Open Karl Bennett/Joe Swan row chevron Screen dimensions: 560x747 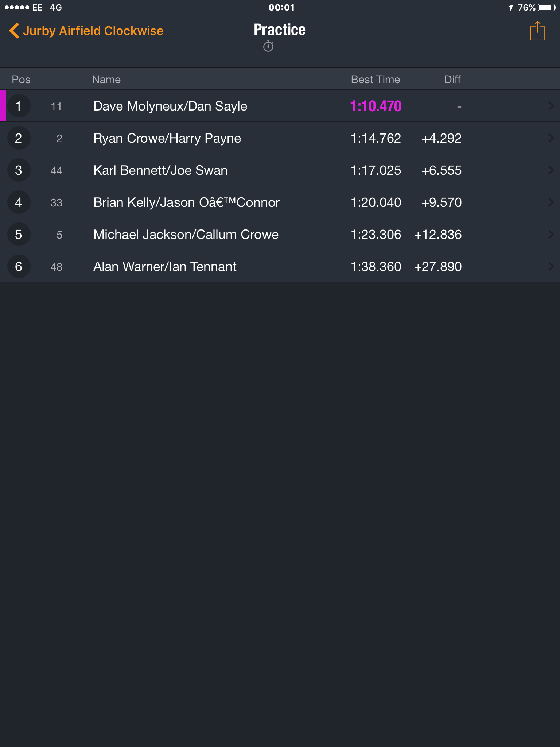pos(551,170)
